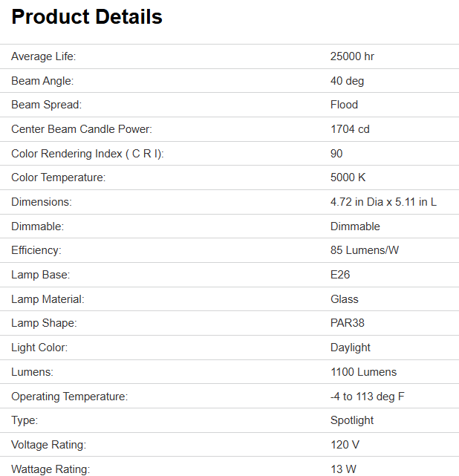Click the Color Rendering Index label
The width and height of the screenshot is (459, 476).
coord(88,154)
